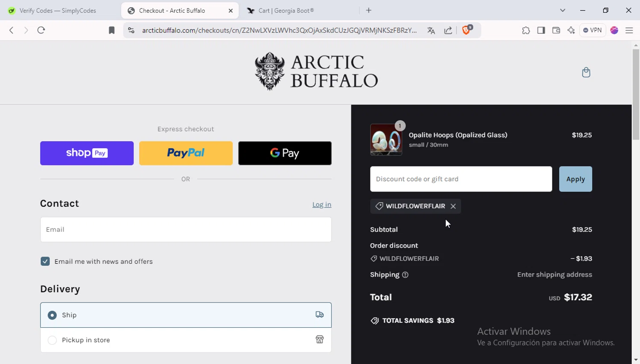Screen dimensions: 640x364
Task: Go back with the browser back arrow
Action: point(12,30)
